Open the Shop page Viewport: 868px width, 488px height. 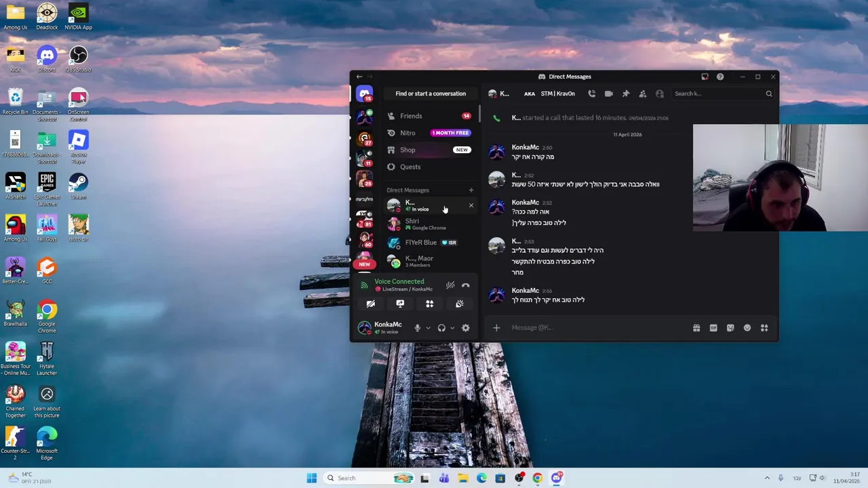(430, 150)
